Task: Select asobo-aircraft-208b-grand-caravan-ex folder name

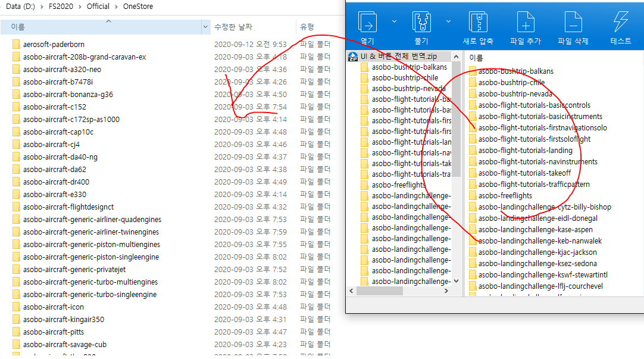Action: click(85, 57)
